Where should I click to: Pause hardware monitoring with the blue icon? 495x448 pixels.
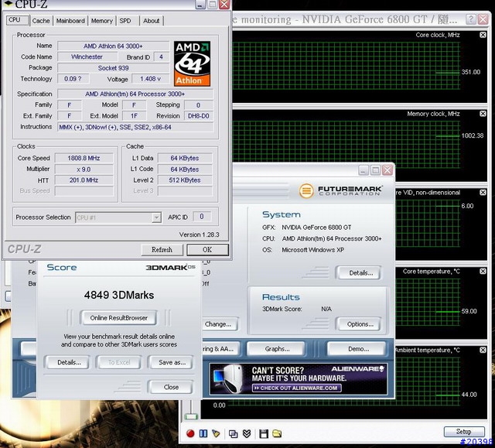tap(203, 433)
